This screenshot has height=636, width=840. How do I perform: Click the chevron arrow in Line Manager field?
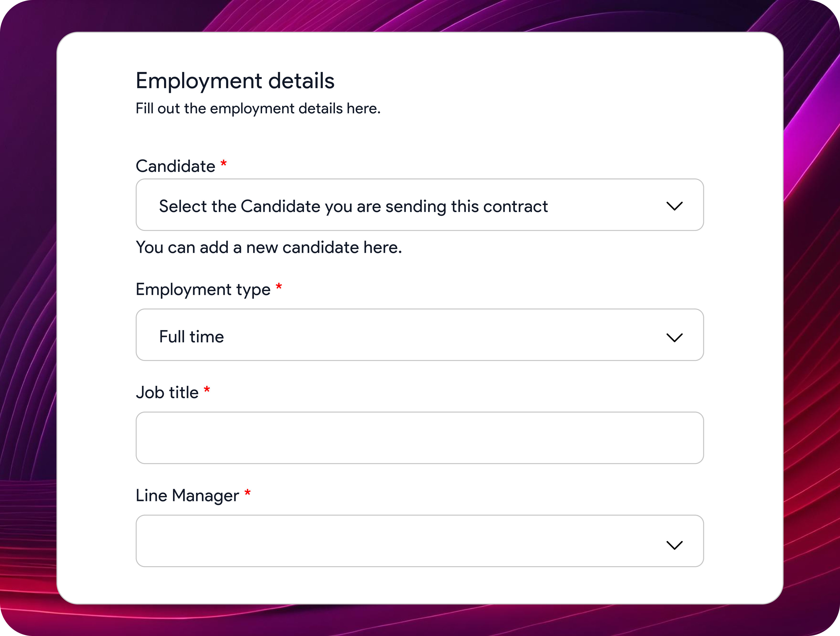coord(675,545)
